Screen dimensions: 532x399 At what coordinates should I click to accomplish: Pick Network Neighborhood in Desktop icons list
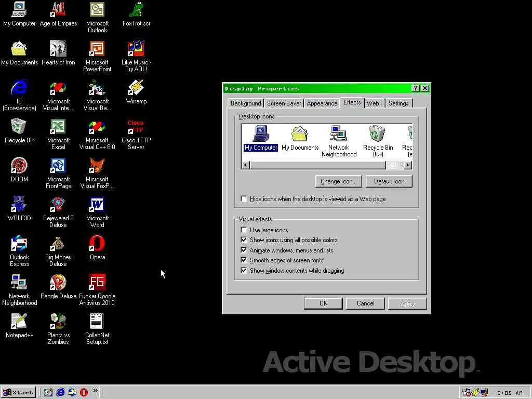[x=339, y=141]
